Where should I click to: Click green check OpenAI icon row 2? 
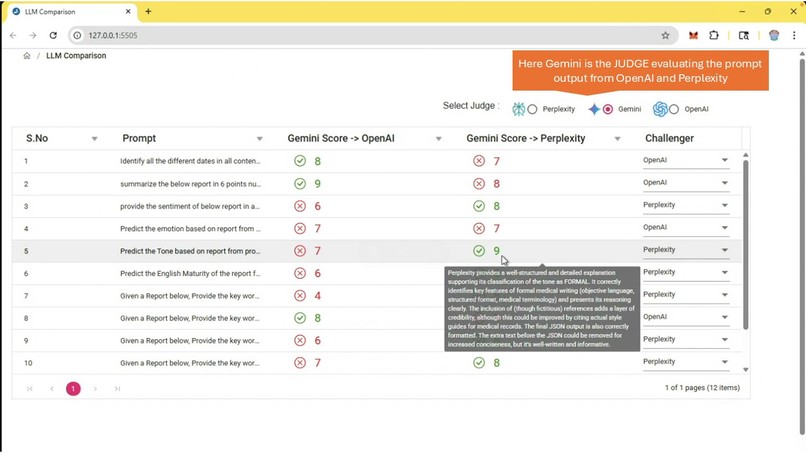click(300, 184)
